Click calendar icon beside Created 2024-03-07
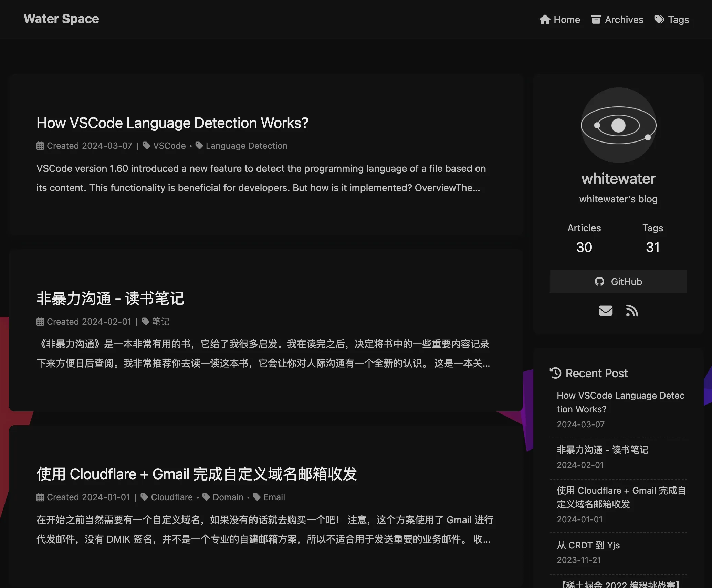712x588 pixels. pyautogui.click(x=40, y=146)
